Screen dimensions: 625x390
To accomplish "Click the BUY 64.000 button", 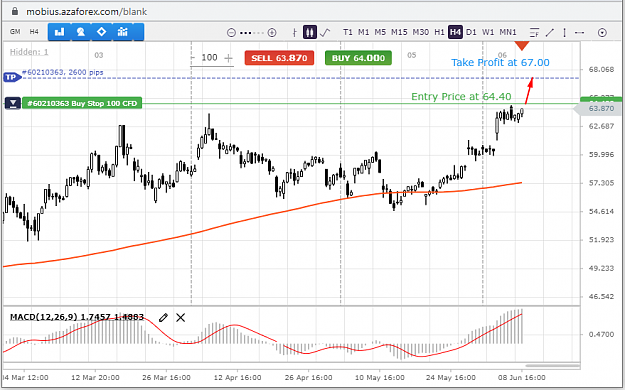I will [358, 58].
